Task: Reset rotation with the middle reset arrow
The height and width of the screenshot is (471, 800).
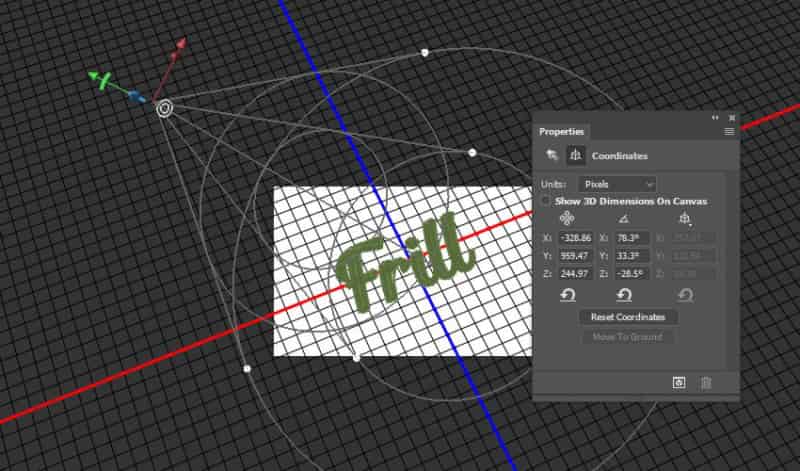Action: pyautogui.click(x=624, y=295)
